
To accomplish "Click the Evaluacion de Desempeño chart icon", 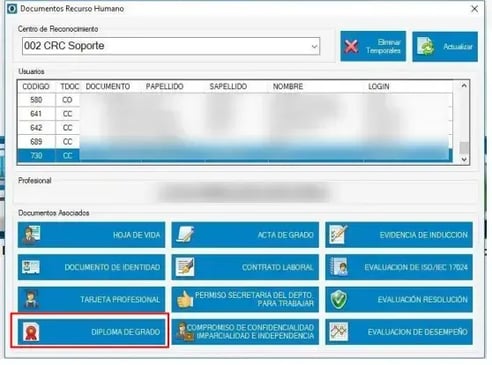I will tap(339, 332).
